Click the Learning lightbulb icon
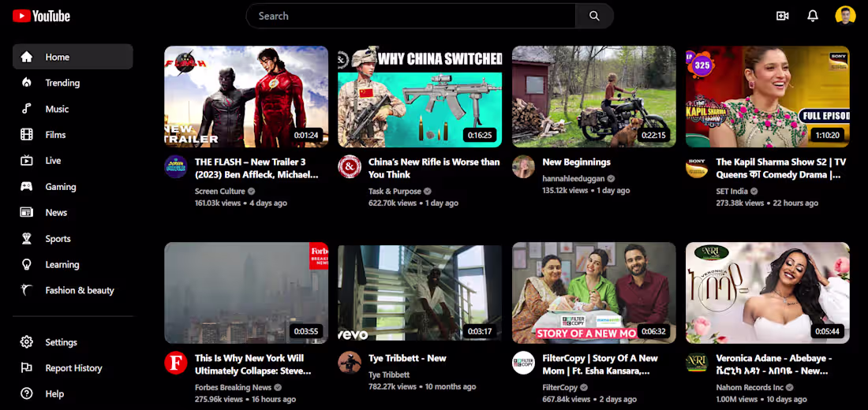Image resolution: width=868 pixels, height=410 pixels. [x=27, y=264]
